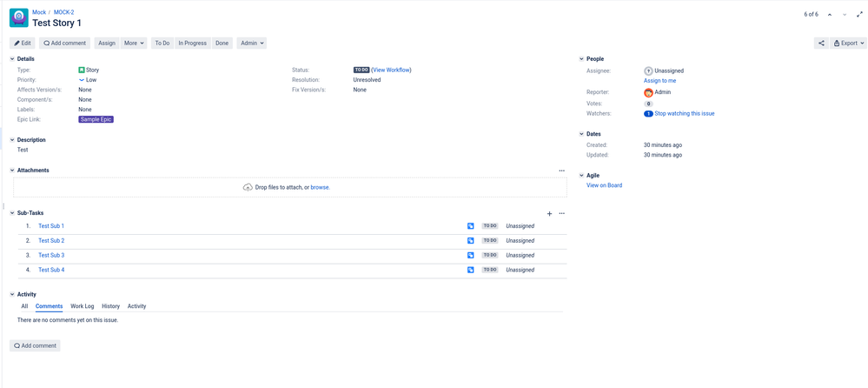The height and width of the screenshot is (388, 868).
Task: Open the Export dropdown
Action: click(x=849, y=43)
